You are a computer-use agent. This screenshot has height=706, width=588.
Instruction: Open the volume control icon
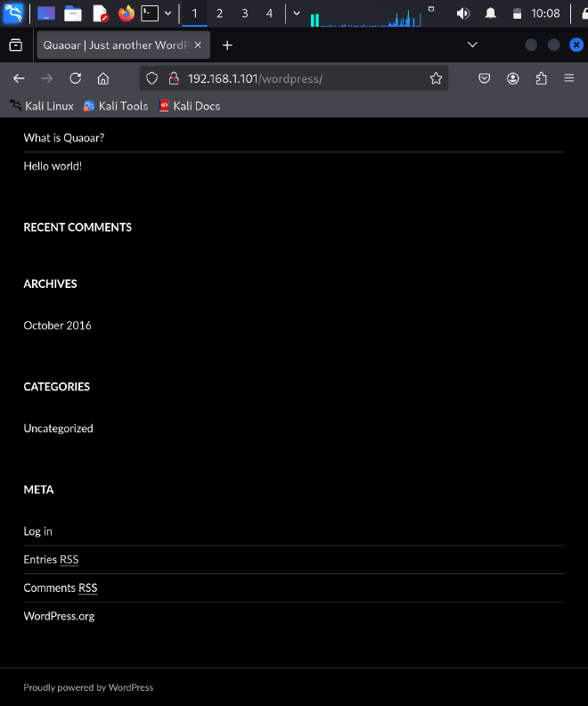463,13
